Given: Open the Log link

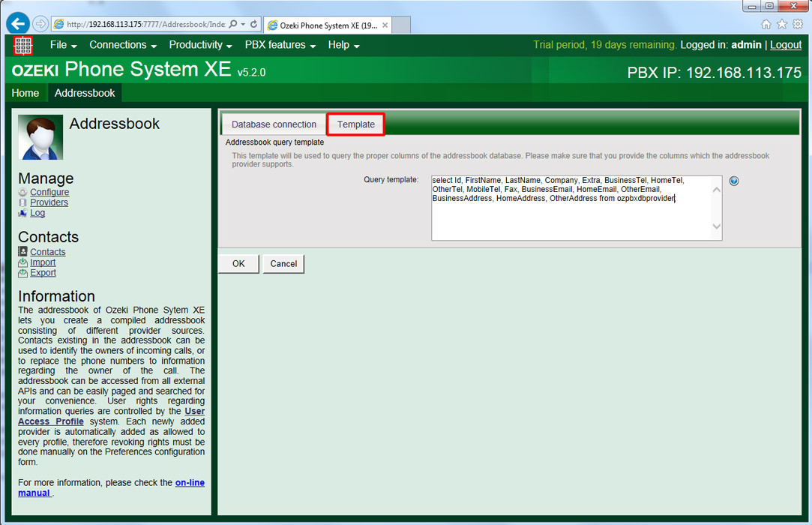Looking at the screenshot, I should click(x=37, y=213).
